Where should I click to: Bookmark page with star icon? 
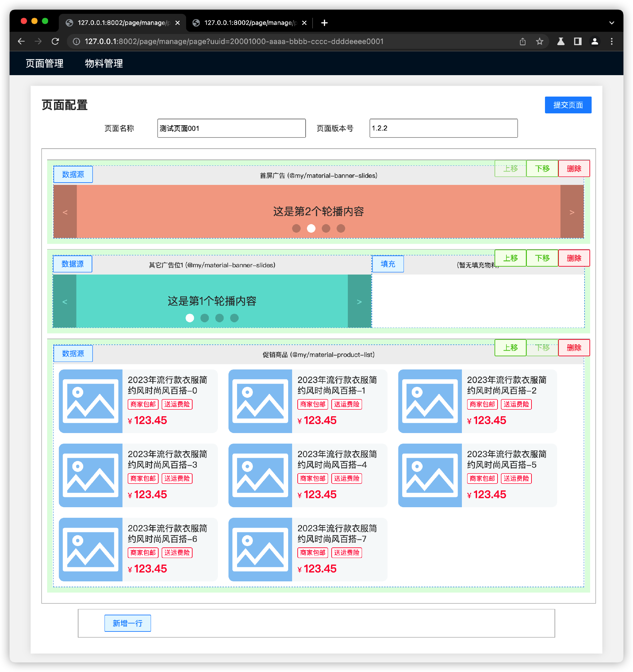(x=539, y=41)
